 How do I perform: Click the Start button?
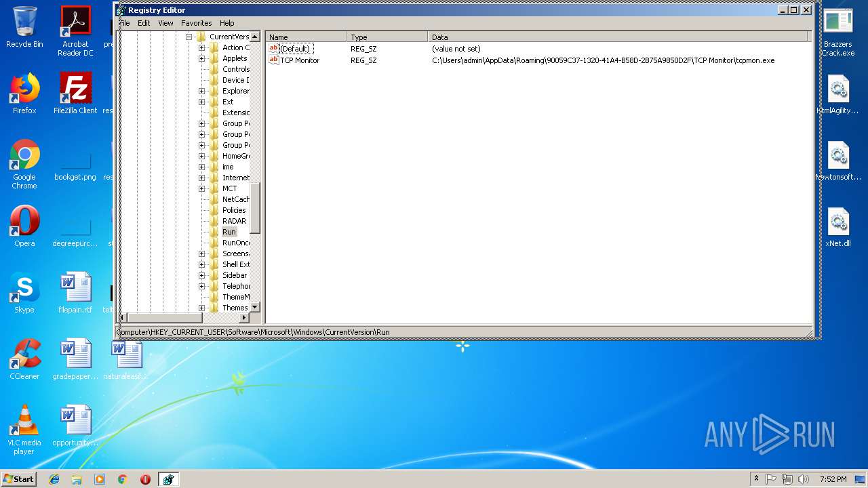[18, 479]
